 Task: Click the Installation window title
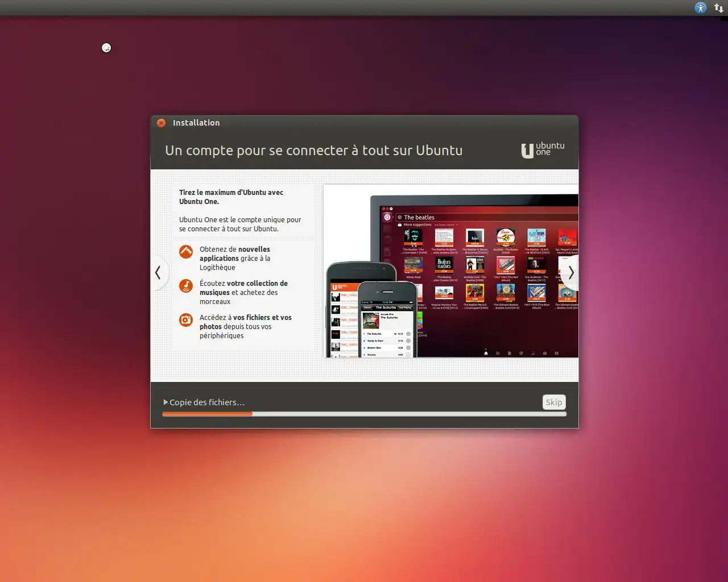click(196, 123)
